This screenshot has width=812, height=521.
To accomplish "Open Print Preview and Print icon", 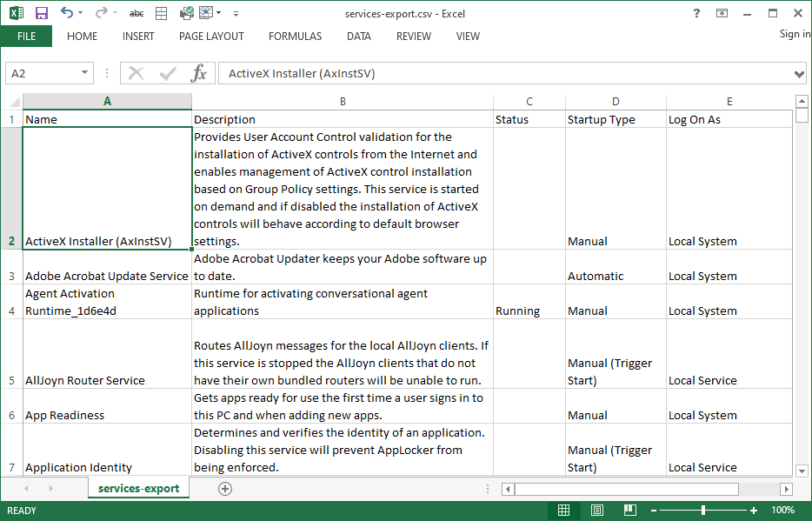I will 186,13.
